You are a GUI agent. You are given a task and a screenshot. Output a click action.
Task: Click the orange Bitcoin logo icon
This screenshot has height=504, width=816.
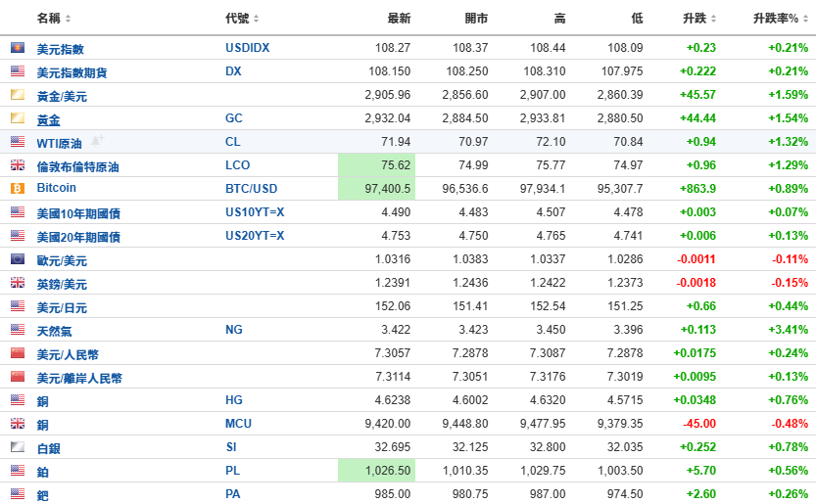click(x=18, y=188)
